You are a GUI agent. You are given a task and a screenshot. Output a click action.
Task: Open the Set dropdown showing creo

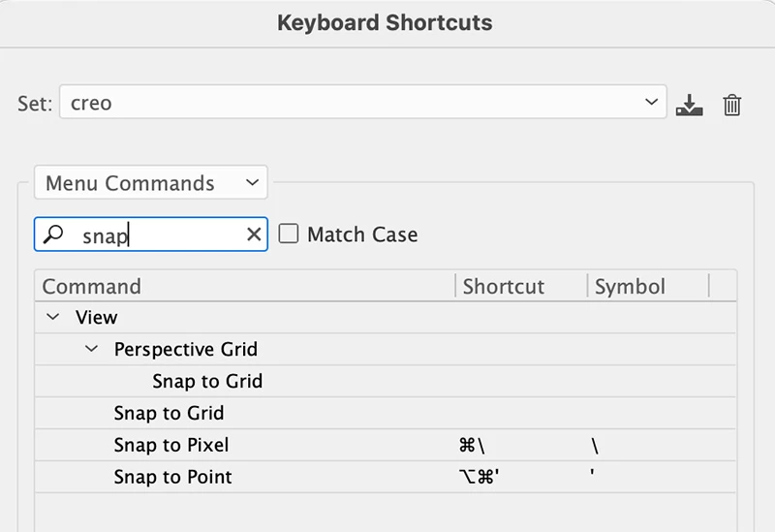click(x=362, y=103)
